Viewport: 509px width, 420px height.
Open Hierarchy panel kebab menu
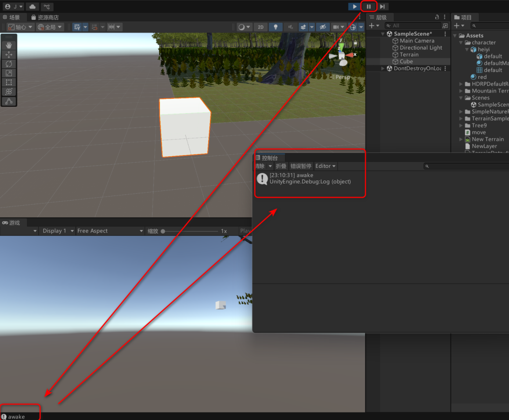point(444,17)
